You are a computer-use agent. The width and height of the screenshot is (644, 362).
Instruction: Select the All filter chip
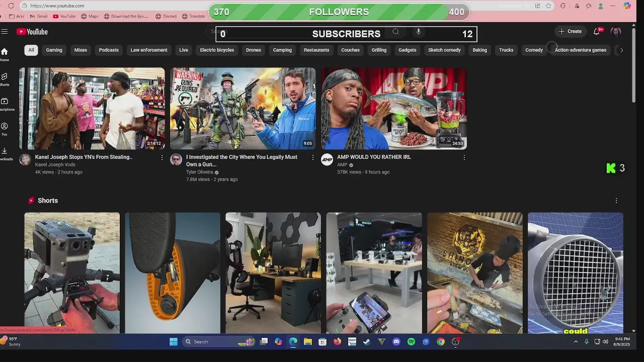(31, 50)
